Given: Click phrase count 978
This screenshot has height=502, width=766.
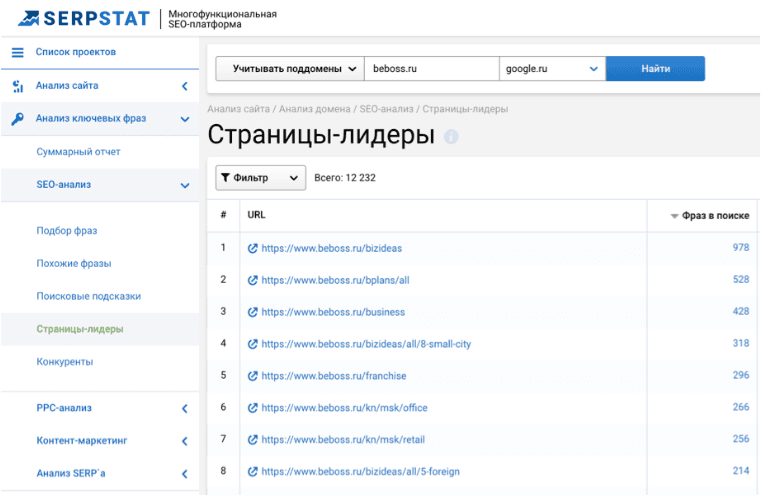Looking at the screenshot, I should pos(741,248).
